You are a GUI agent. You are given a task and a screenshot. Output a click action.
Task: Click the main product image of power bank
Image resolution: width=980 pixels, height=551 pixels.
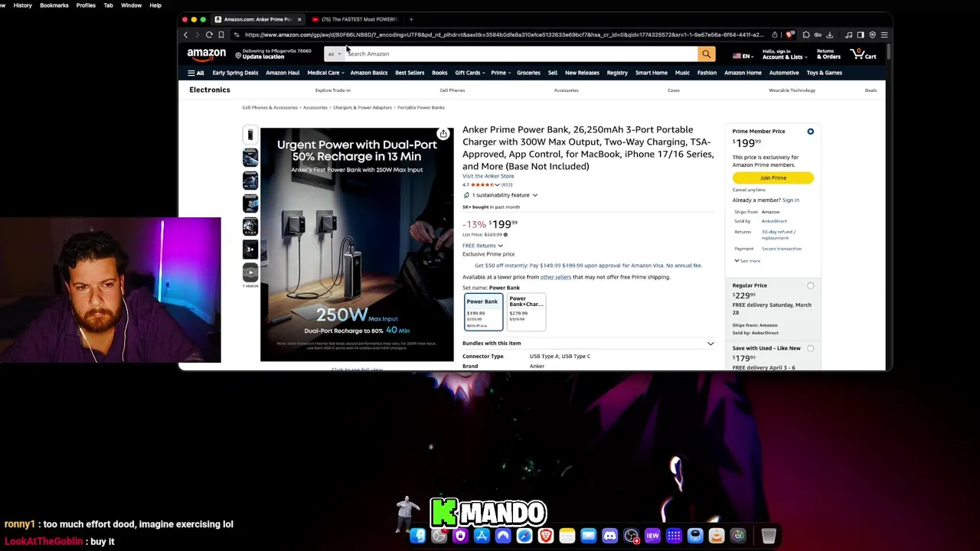point(357,245)
